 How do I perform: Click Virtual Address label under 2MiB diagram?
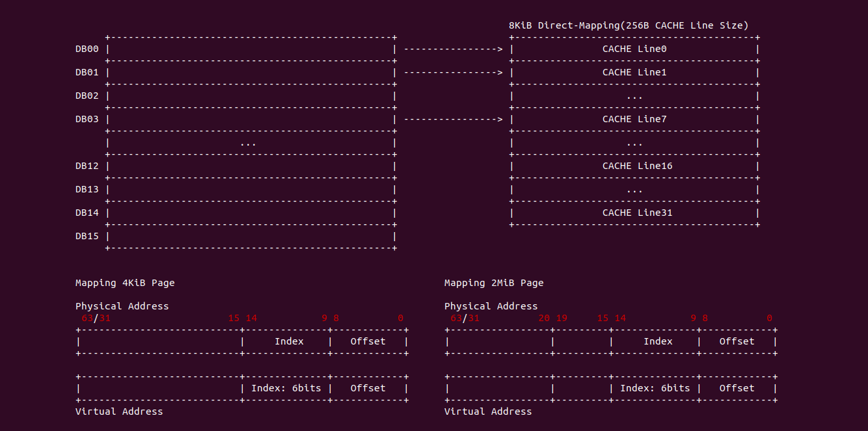coord(488,411)
